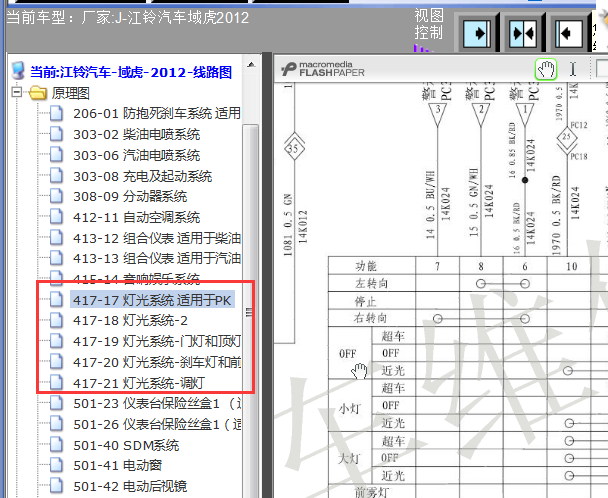Click document icon beside 501-40 SDM系统
The width and height of the screenshot is (608, 498).
(56, 444)
